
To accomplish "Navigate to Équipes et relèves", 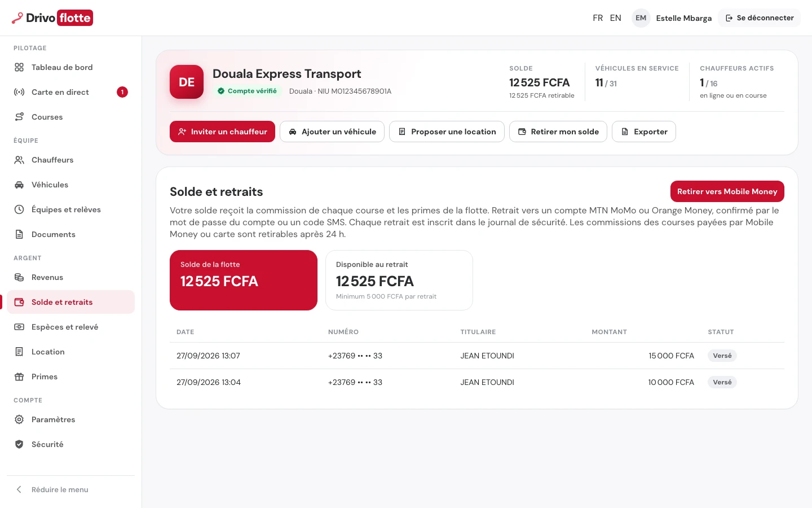I will 71,209.
